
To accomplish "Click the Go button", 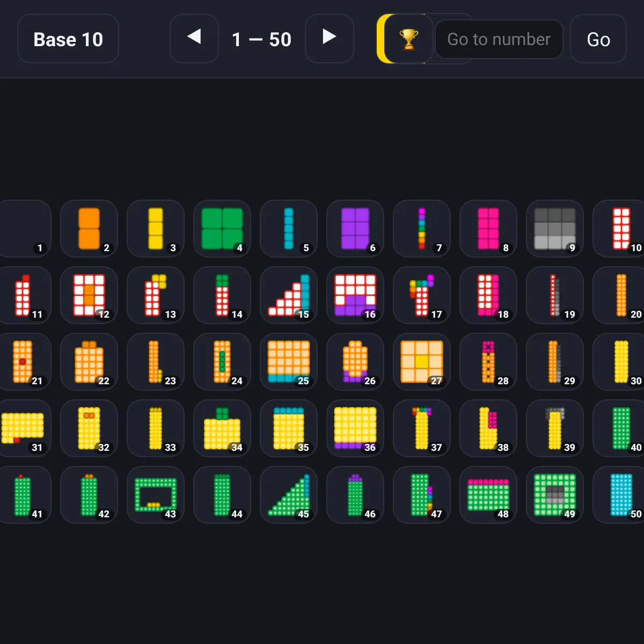I will 598,39.
